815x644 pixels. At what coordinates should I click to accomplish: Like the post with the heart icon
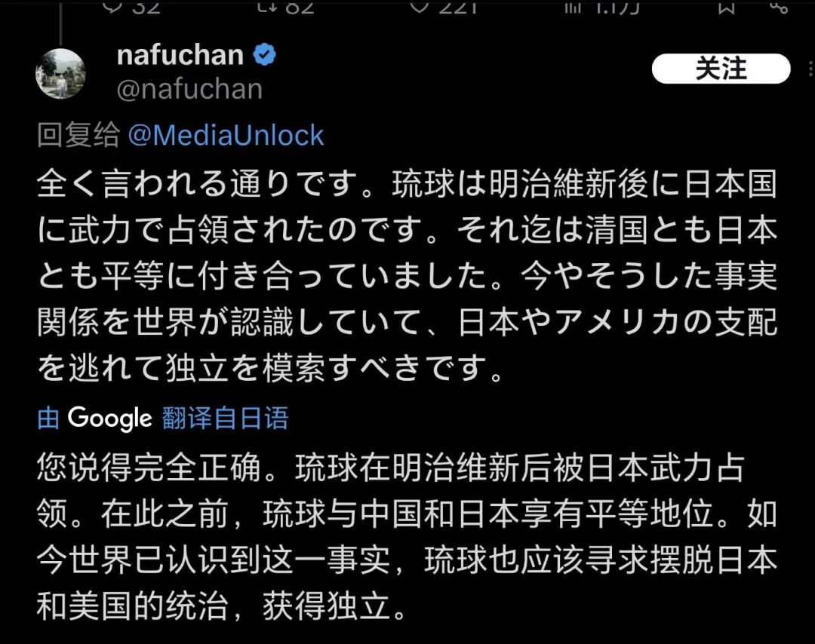coord(420,6)
